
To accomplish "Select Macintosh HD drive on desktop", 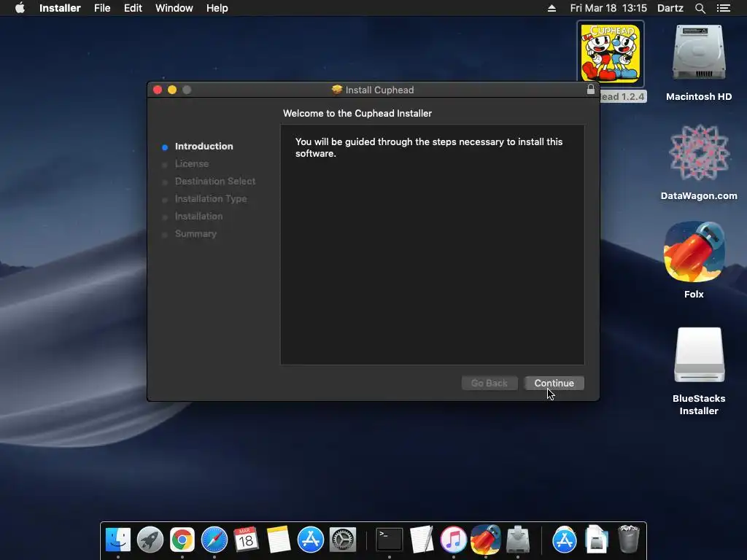I will pos(699,52).
